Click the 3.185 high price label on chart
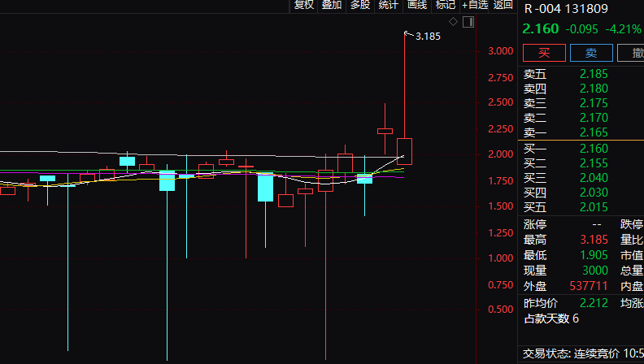The width and height of the screenshot is (644, 364). (x=428, y=37)
